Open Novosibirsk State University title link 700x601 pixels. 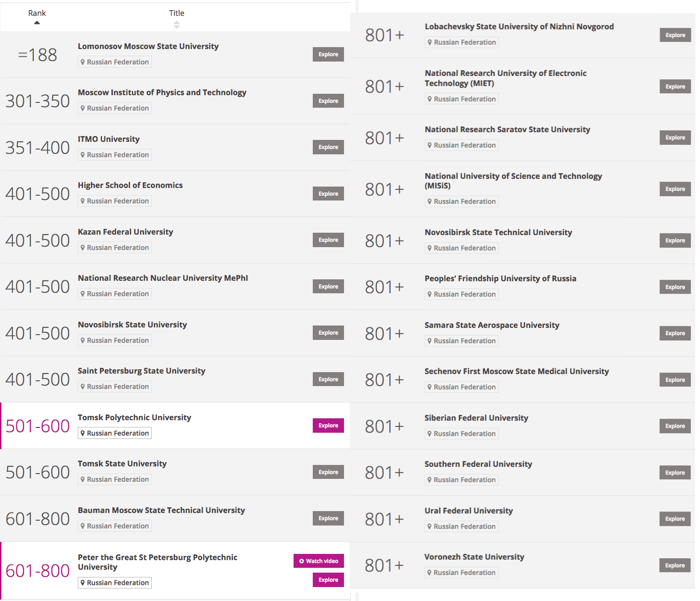pos(132,325)
